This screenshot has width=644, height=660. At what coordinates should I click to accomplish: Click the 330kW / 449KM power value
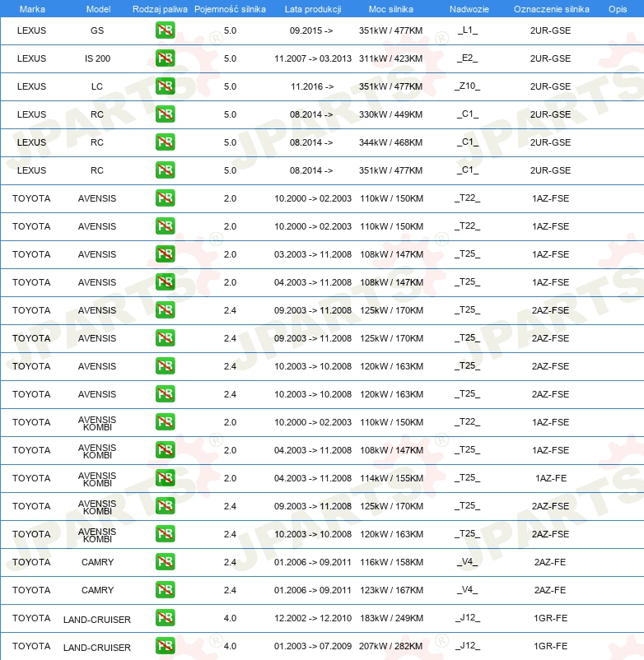click(x=390, y=114)
